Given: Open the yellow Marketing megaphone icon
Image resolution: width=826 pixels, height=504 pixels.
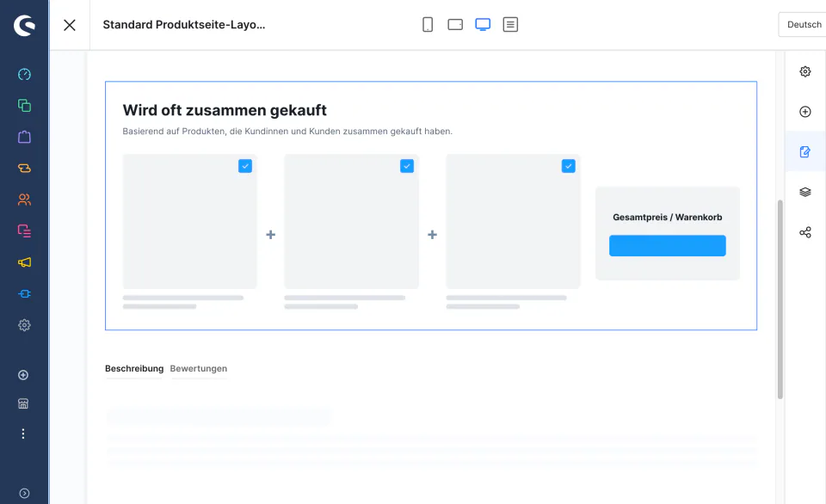Looking at the screenshot, I should point(24,262).
